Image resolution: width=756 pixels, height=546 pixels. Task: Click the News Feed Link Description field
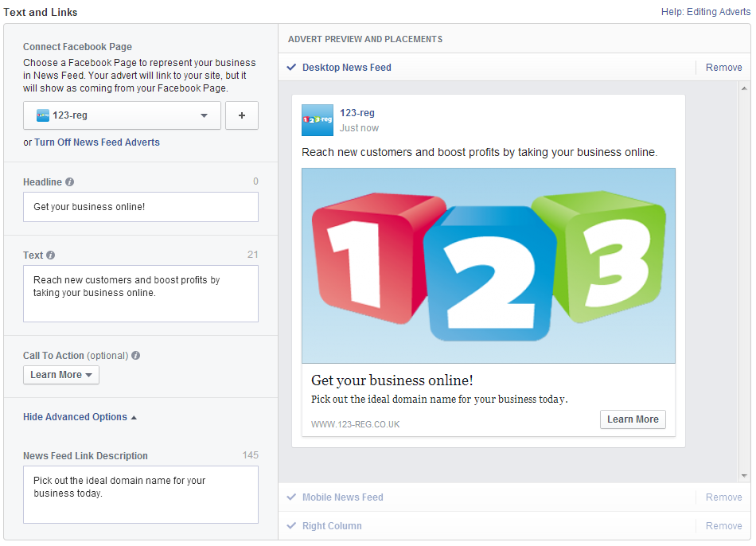pos(141,494)
